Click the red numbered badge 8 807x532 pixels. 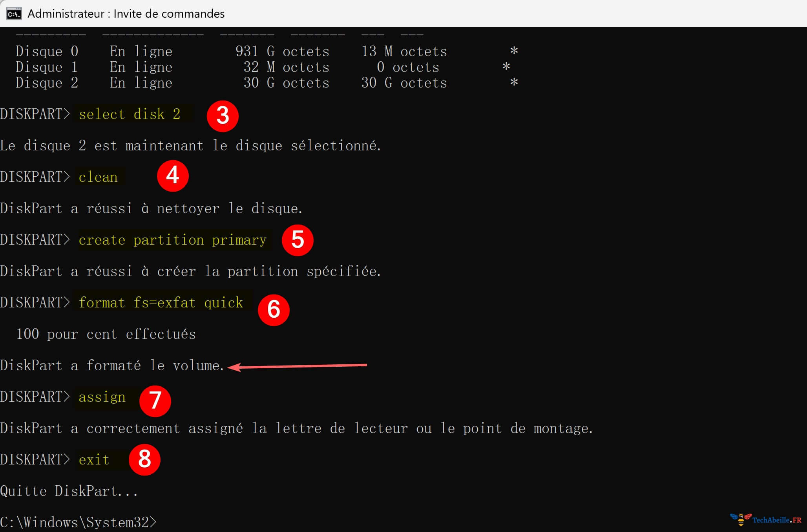tap(144, 459)
